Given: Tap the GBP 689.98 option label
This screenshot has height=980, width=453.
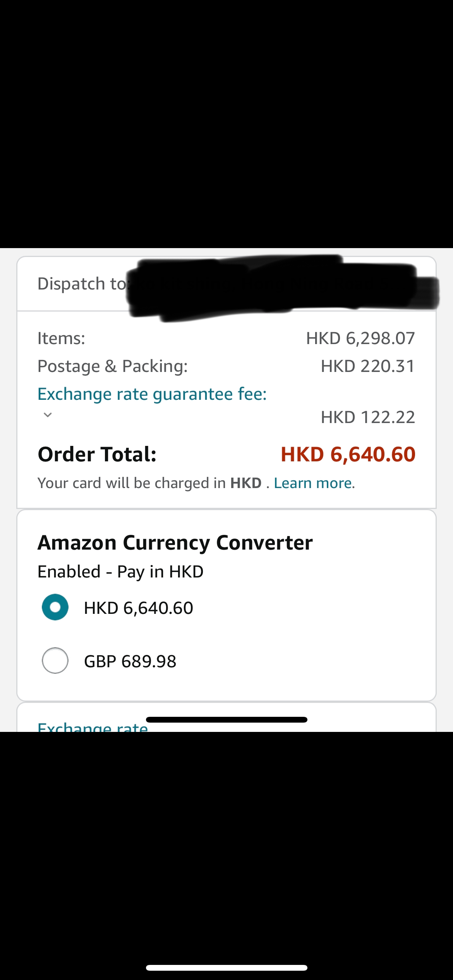Looking at the screenshot, I should click(x=130, y=661).
